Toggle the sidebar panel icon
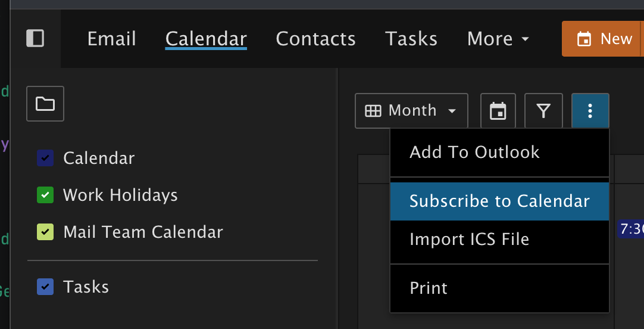 pyautogui.click(x=35, y=39)
